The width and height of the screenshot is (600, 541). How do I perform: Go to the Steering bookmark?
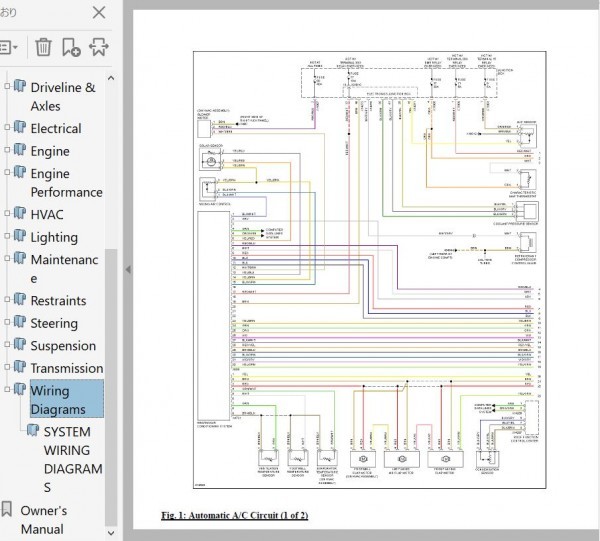[x=54, y=323]
